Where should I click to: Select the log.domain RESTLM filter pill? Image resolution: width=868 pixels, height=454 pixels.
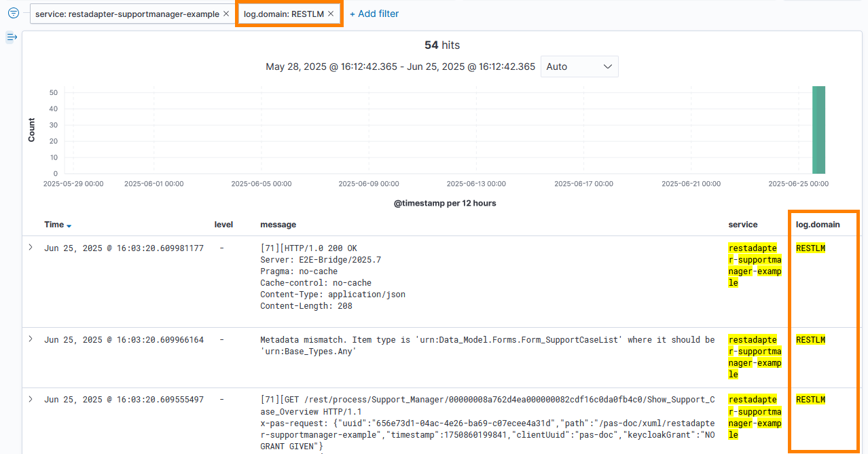pyautogui.click(x=283, y=14)
